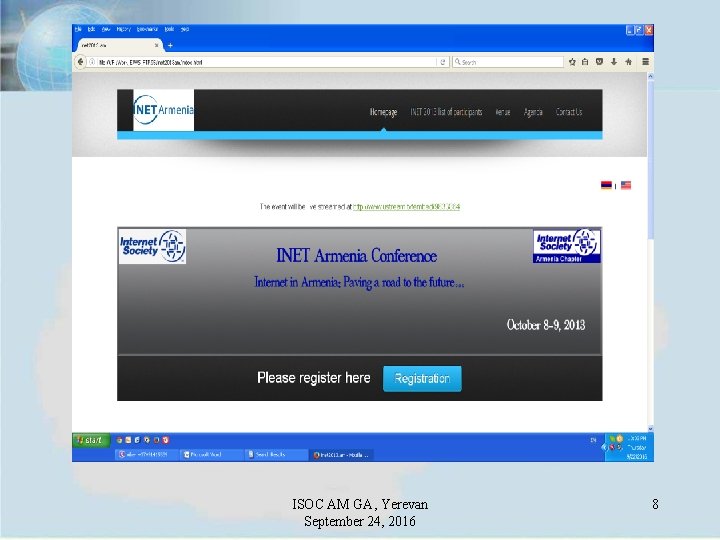
Task: Open the Viber taskbar button
Action: [146, 455]
